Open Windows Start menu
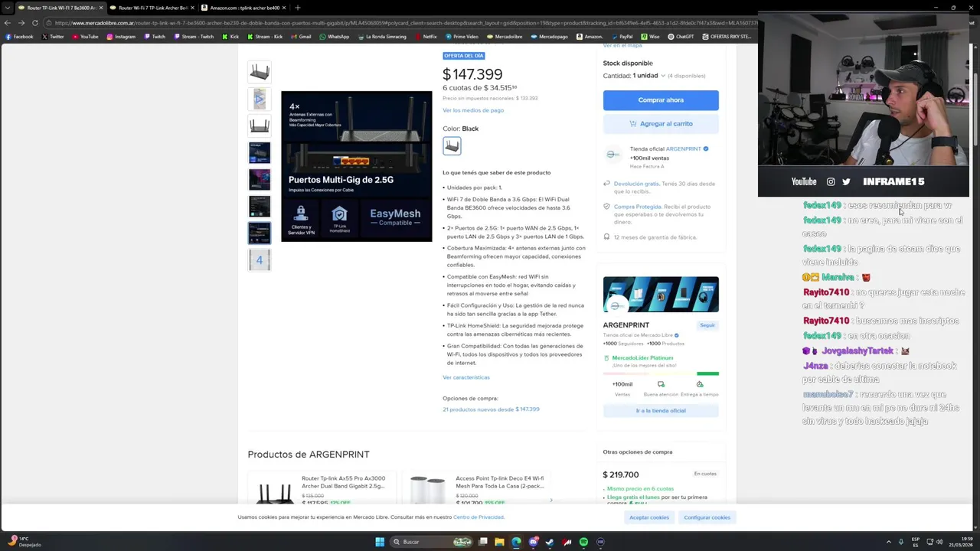This screenshot has height=551, width=980. click(380, 542)
